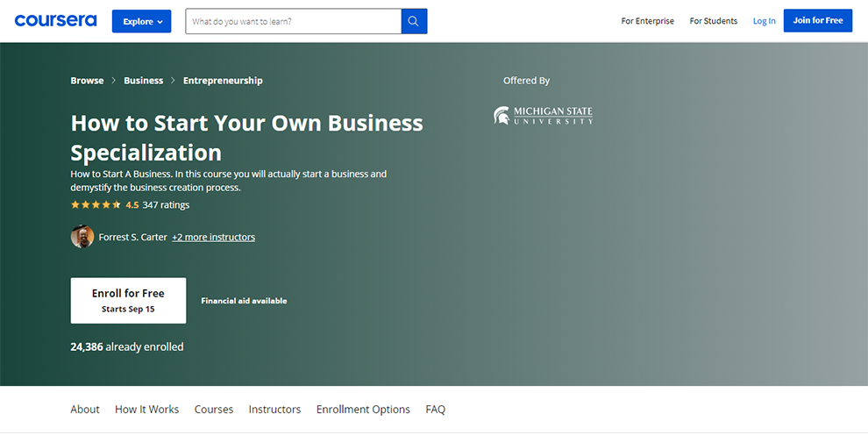Screen dimensions: 868x435
Task: Click the star rating icons
Action: (96, 204)
